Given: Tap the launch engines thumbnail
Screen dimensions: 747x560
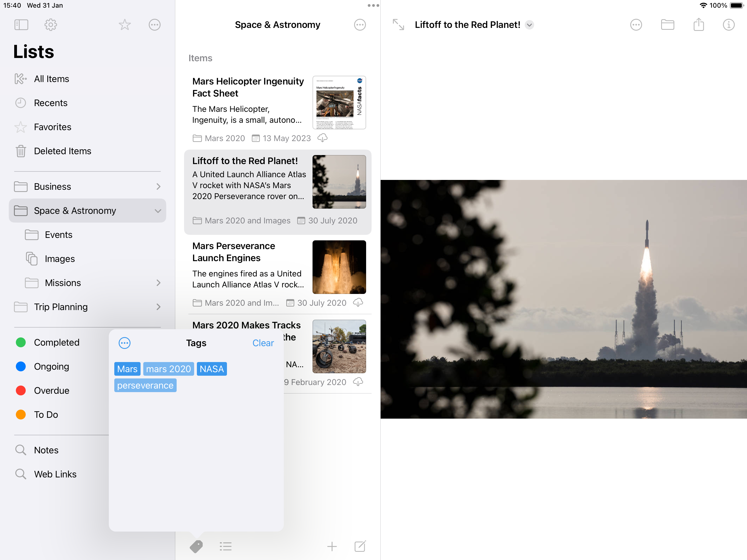Looking at the screenshot, I should click(339, 267).
